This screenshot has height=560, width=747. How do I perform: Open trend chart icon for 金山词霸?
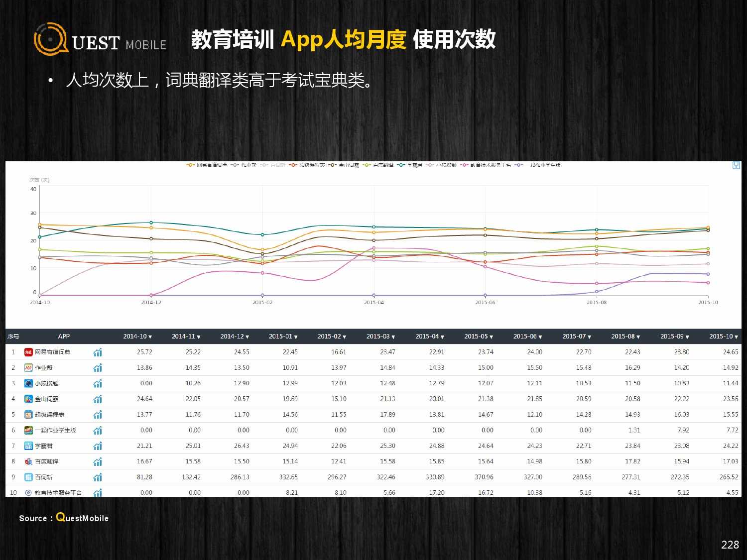click(x=98, y=399)
